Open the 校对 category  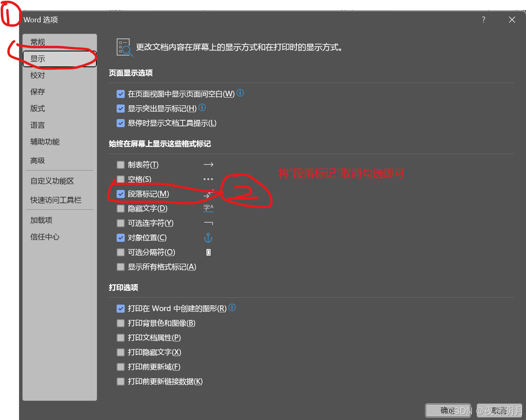point(60,75)
